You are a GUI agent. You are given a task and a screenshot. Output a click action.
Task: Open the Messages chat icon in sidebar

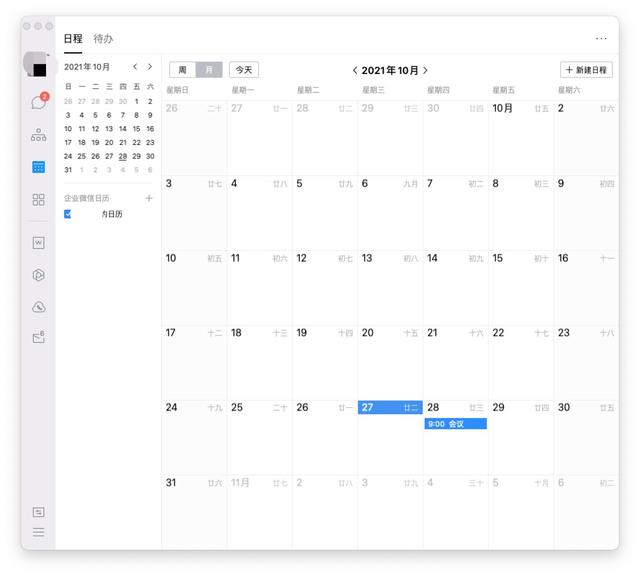click(x=38, y=102)
